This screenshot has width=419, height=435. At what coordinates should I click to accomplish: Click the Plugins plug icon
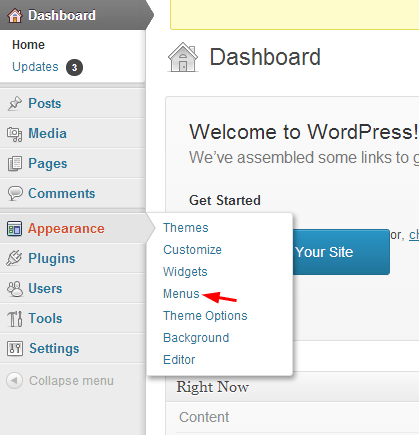tap(14, 258)
